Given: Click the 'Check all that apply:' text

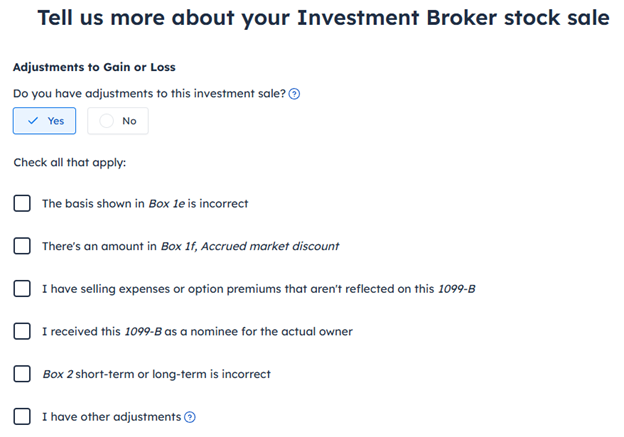Looking at the screenshot, I should [x=70, y=162].
